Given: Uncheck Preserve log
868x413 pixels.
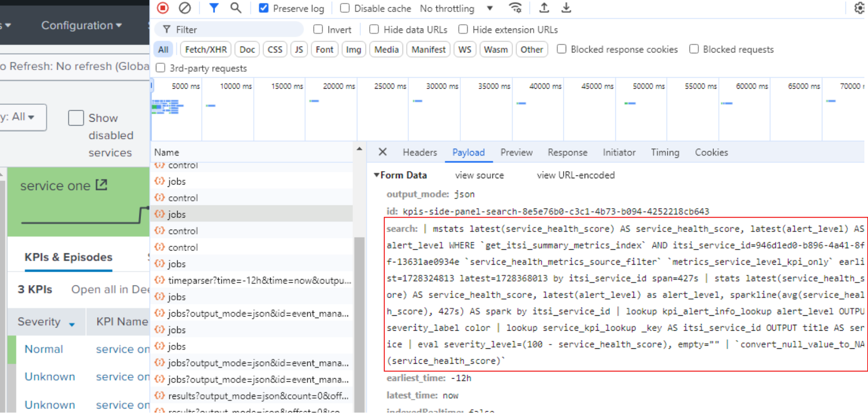Looking at the screenshot, I should click(263, 8).
